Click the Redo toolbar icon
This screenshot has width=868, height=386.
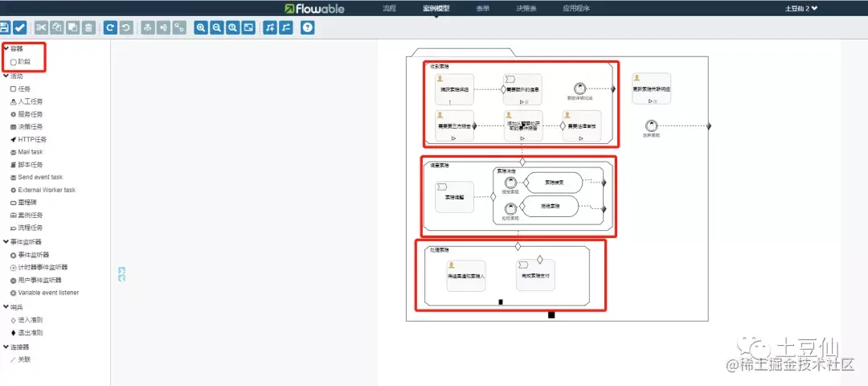pos(110,27)
